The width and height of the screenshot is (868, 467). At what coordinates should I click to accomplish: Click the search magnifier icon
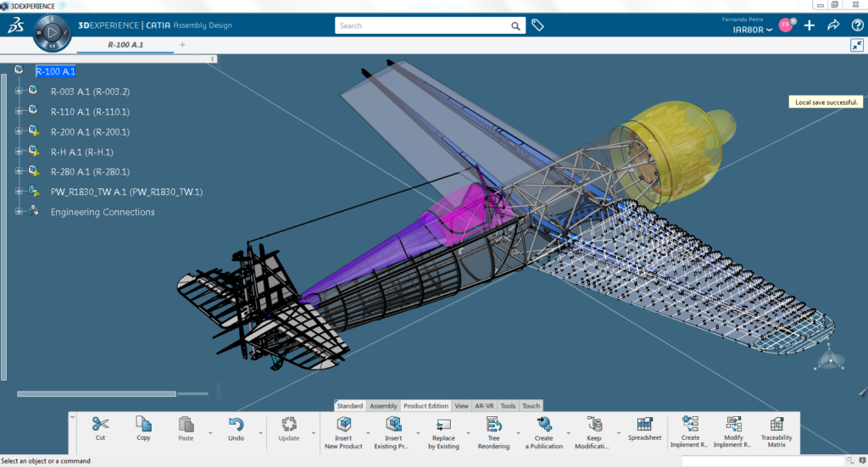coord(515,25)
